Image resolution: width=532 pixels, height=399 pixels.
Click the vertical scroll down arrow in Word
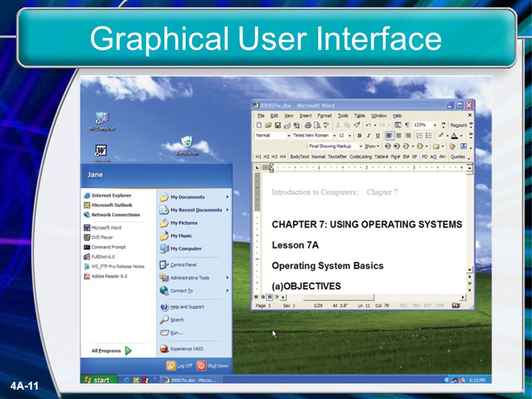click(469, 270)
